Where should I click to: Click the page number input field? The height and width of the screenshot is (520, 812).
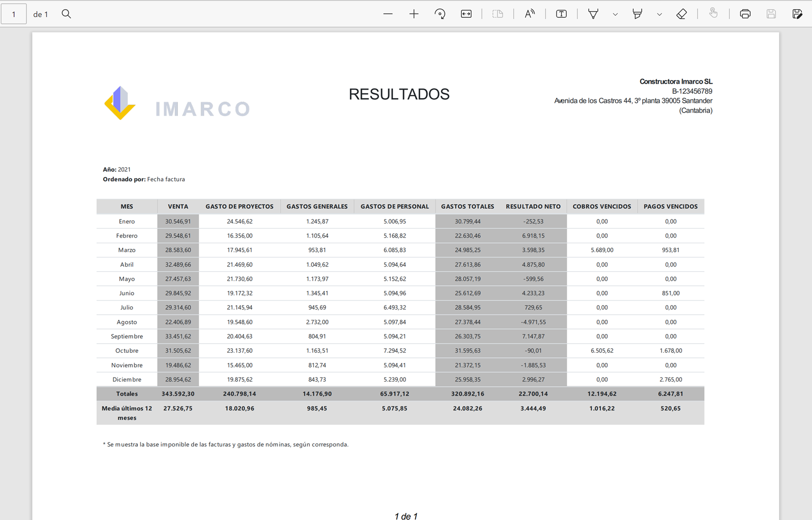click(x=14, y=14)
